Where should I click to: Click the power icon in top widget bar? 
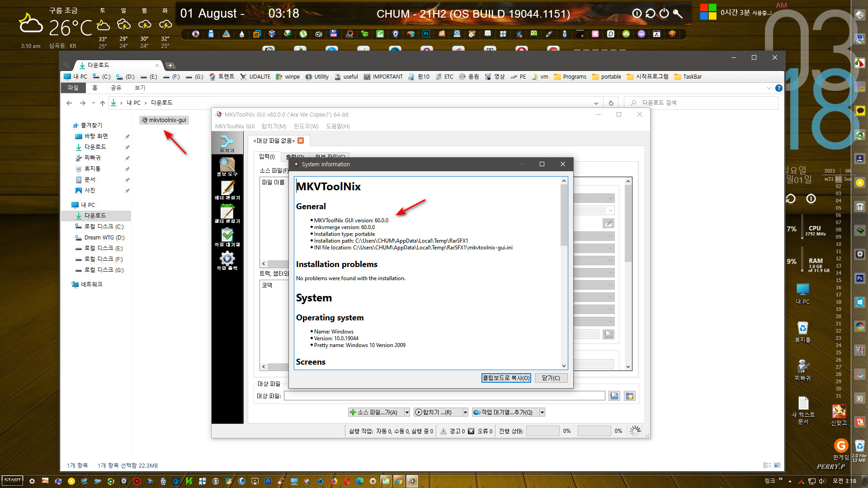pos(664,14)
